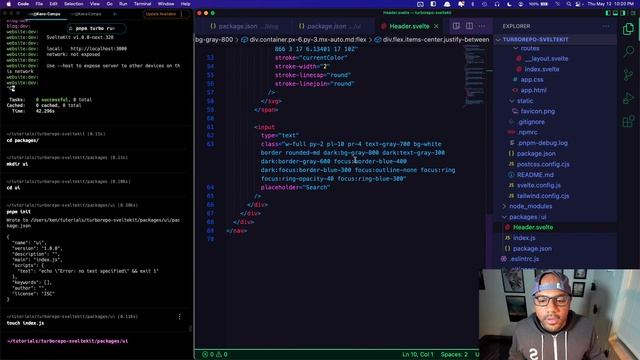Open the Selection menu
The width and height of the screenshot is (640, 360).
coord(74,4)
